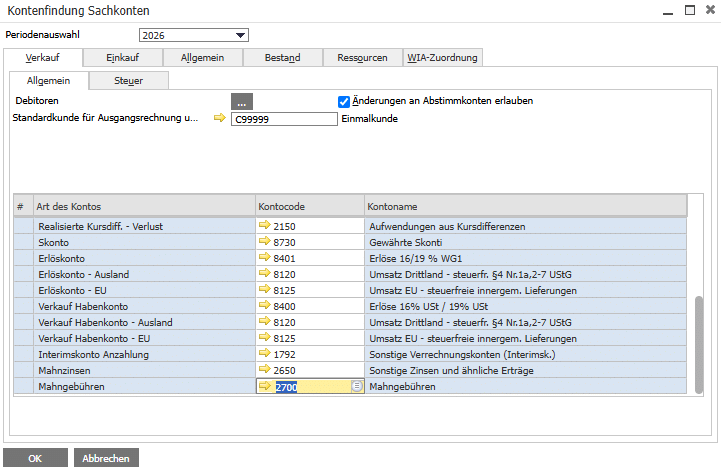Viewport: 721px width, 470px height.
Task: Select the Erlöskonto row label
Action: coord(62,258)
